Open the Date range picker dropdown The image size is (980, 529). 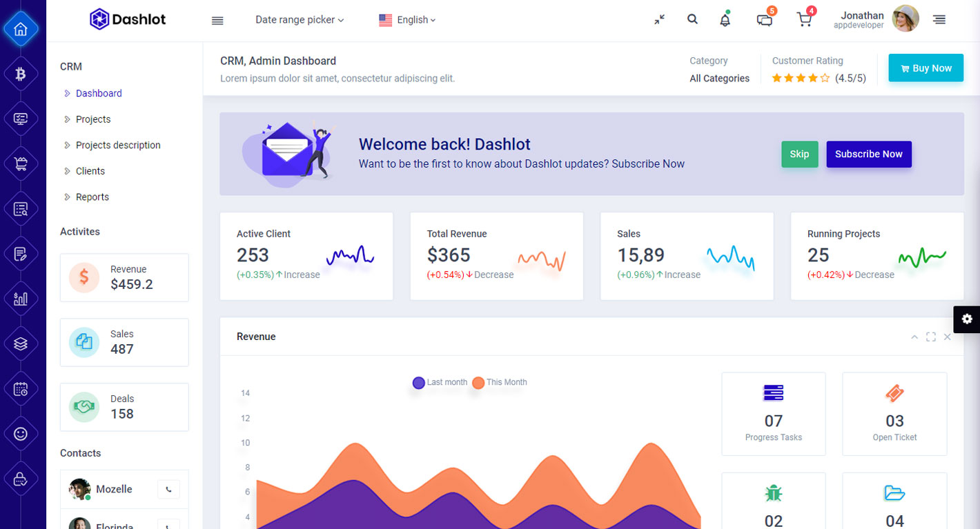pyautogui.click(x=299, y=20)
